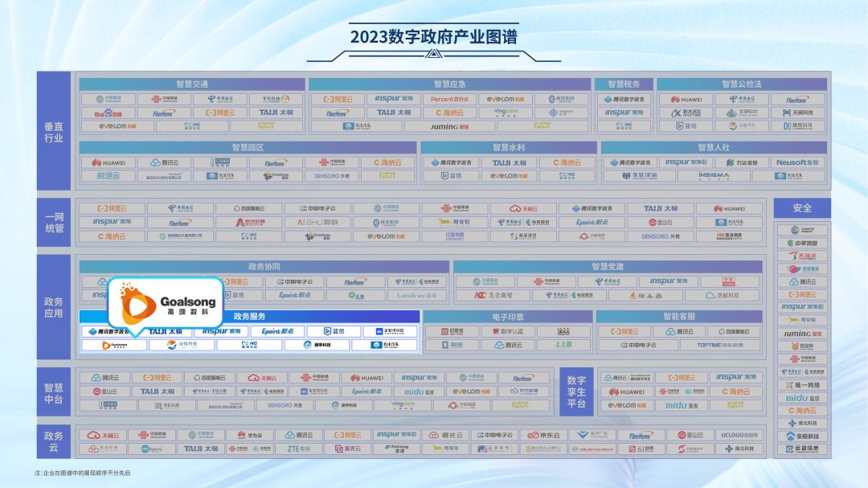Choose the 唯一网络 logo in 安全 column
Viewport: 868px width, 488px height.
(x=801, y=385)
